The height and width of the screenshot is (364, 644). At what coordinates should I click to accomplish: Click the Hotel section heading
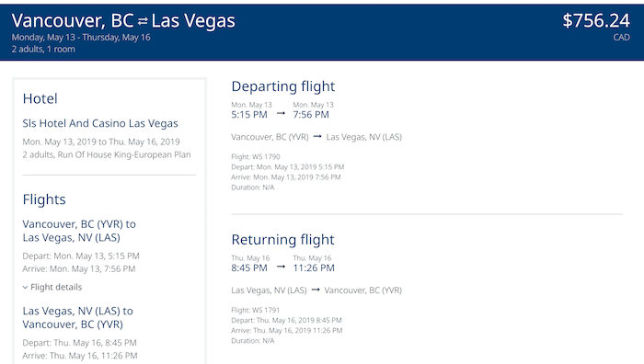pos(40,98)
